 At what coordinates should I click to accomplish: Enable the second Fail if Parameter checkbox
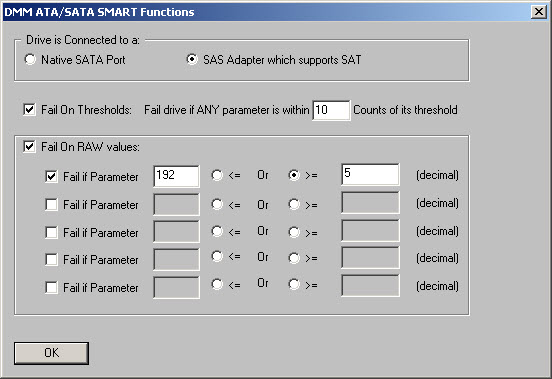[51, 204]
